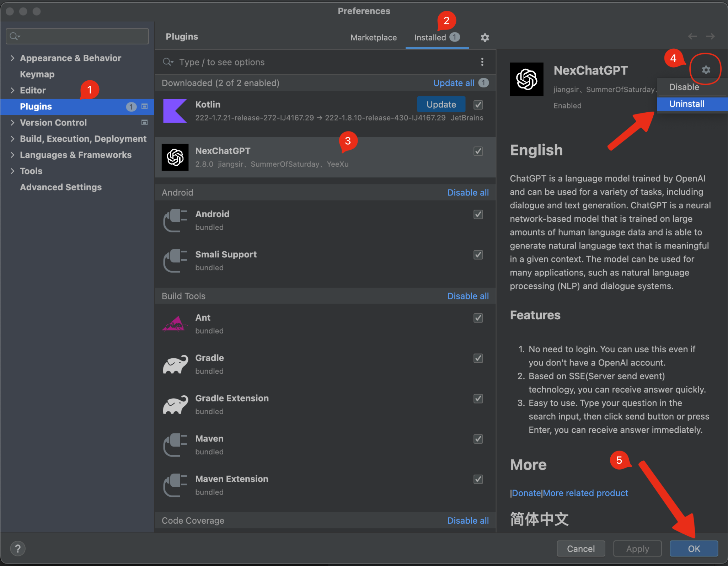The height and width of the screenshot is (566, 728).
Task: Click the Version Control project-level icon
Action: coord(145,122)
